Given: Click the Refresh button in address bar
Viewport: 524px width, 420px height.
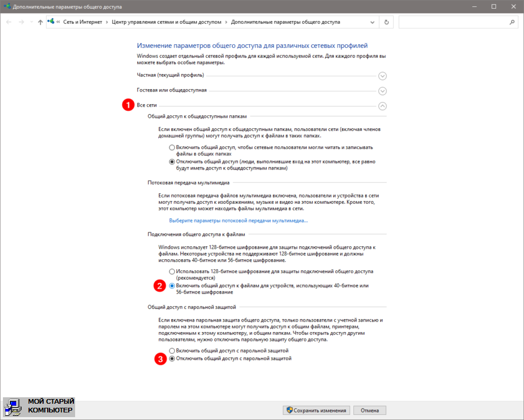Looking at the screenshot, I should coord(387,22).
